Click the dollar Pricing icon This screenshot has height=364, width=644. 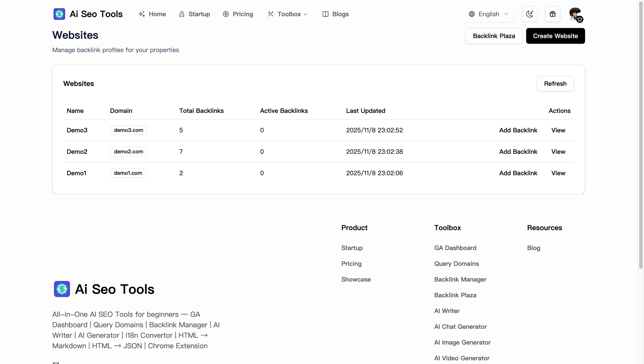(226, 14)
